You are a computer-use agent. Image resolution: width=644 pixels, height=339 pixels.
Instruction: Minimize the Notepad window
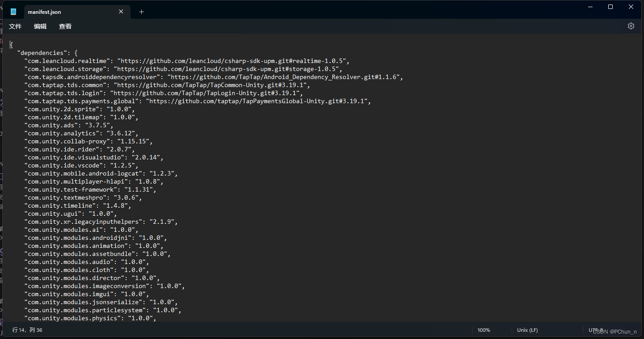tap(590, 7)
